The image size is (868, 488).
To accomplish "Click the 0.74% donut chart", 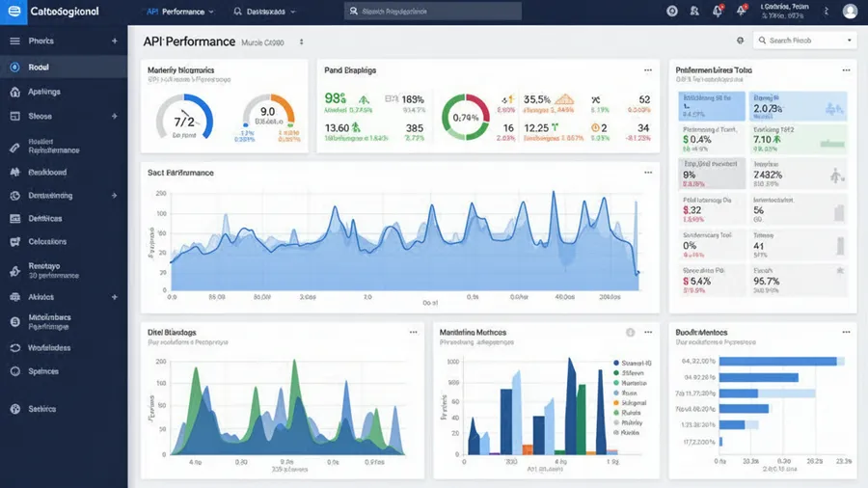I will tap(466, 118).
